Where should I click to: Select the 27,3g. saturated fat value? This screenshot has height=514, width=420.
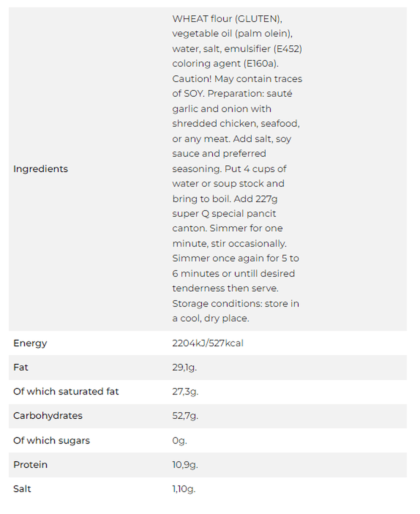185,392
